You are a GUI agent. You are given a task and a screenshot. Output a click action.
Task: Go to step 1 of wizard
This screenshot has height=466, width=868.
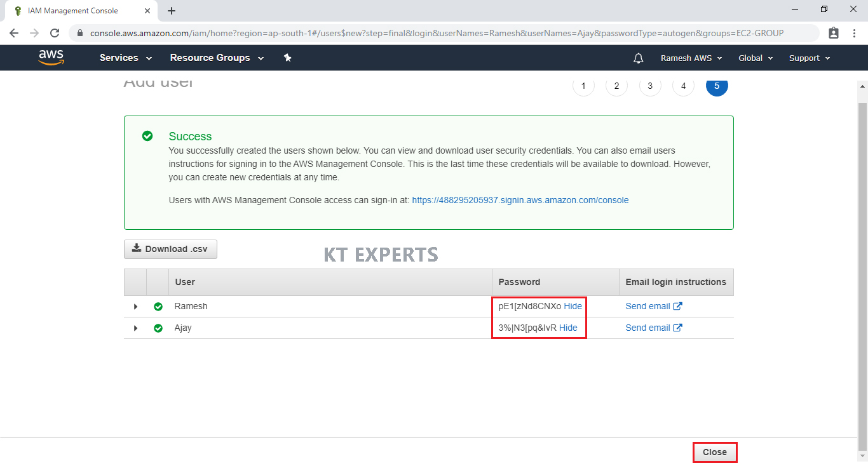pyautogui.click(x=583, y=86)
